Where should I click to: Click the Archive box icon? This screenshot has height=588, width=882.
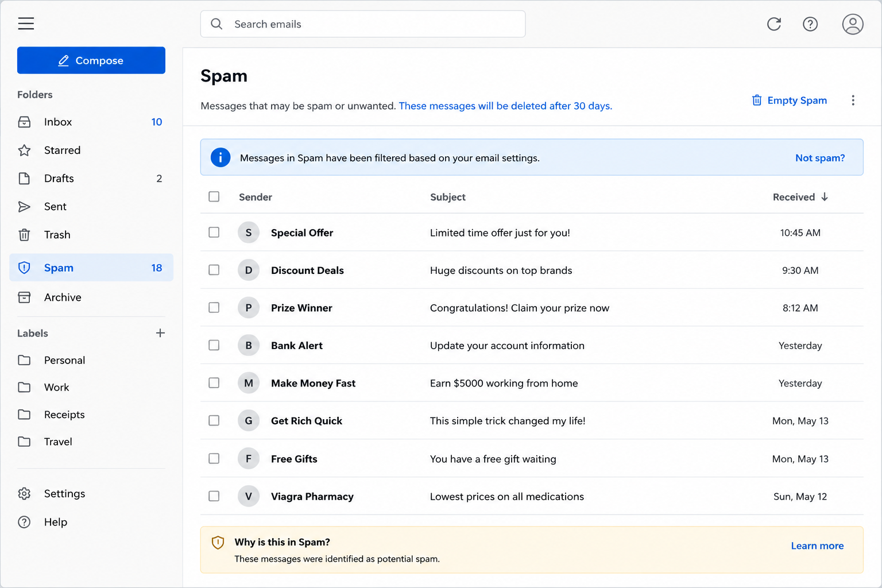[24, 297]
